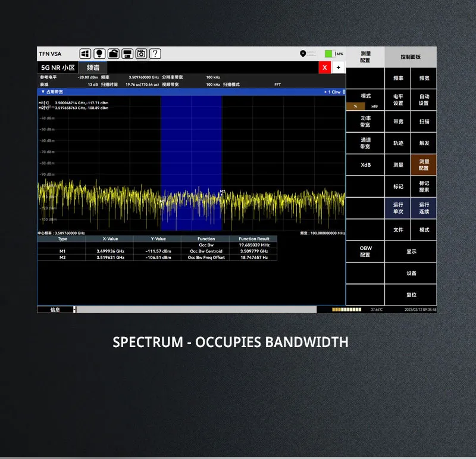Viewport: 476px width, 459px height.
Task: Open help with the question mark icon
Action: [x=155, y=54]
